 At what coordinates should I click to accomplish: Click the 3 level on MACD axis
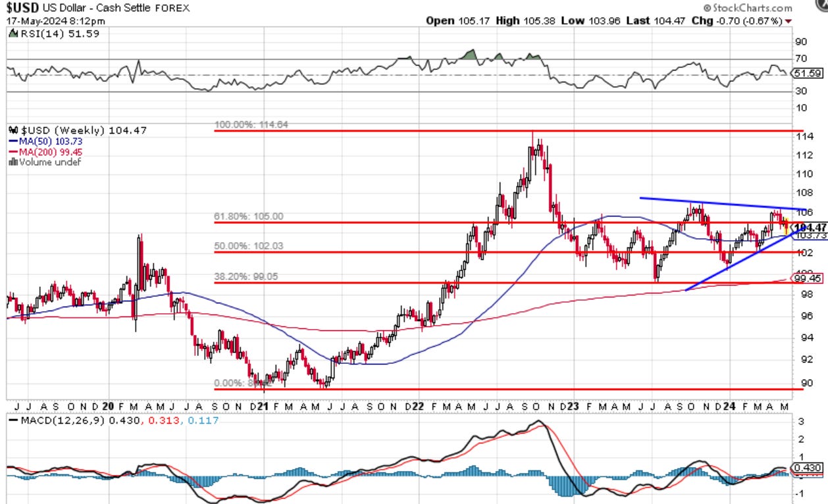(800, 421)
